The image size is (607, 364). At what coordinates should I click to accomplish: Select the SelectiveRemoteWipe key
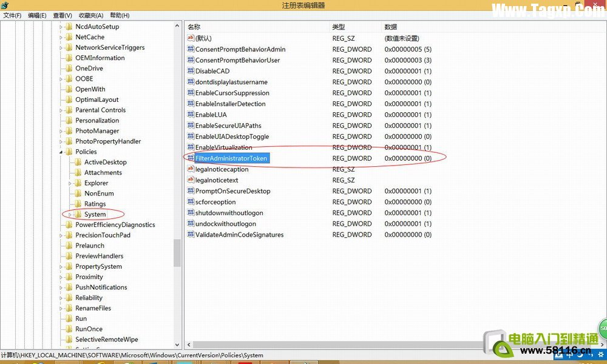pos(106,339)
